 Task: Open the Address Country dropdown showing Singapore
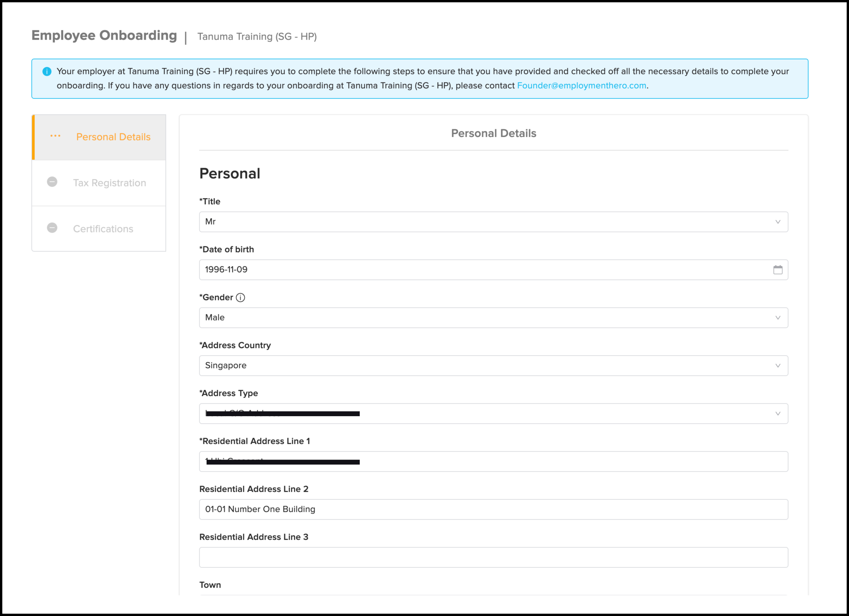[493, 365]
